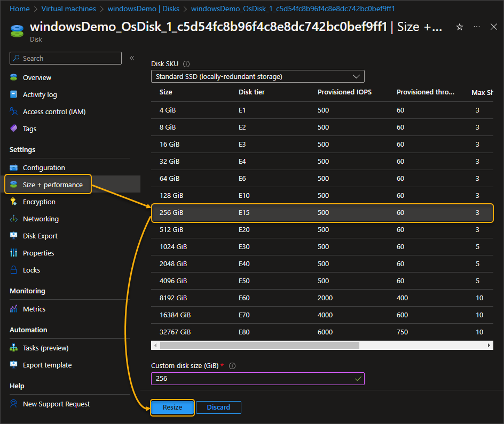The width and height of the screenshot is (504, 424).
Task: Open Metrics menu item
Action: [x=34, y=309]
